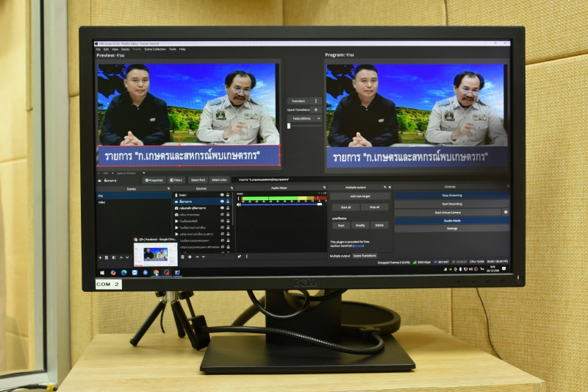588x392 pixels.
Task: Mute the audio mixer speaker icon
Action: 239,204
